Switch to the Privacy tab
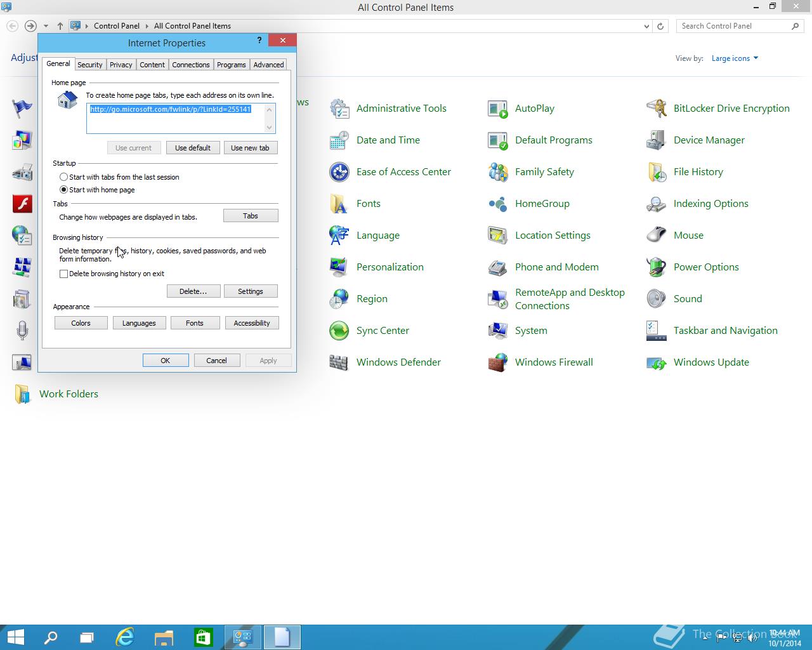This screenshot has height=650, width=812. [121, 65]
